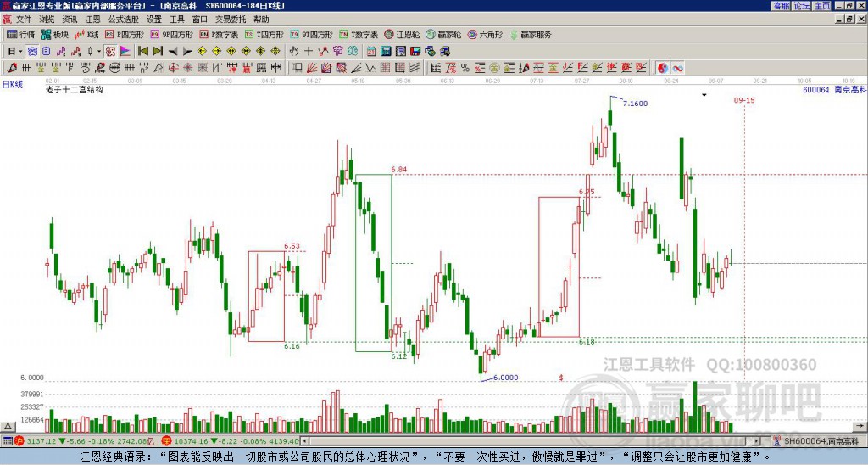Open the 行情 quotes view
This screenshot has width=868, height=465.
click(x=21, y=34)
